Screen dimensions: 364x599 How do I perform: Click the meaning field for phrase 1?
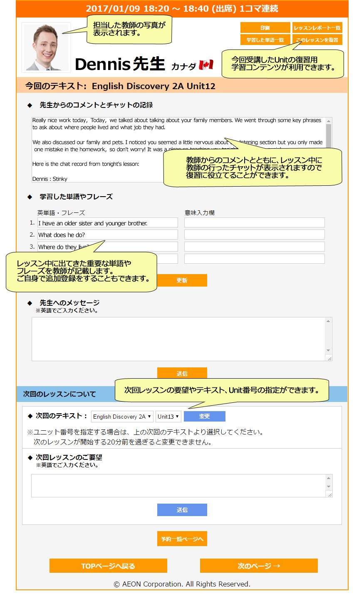(254, 223)
